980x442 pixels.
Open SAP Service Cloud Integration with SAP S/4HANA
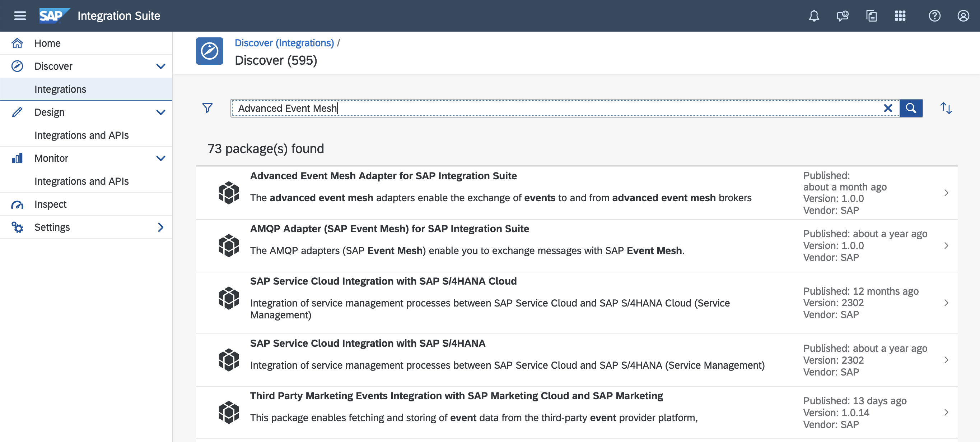[368, 344]
